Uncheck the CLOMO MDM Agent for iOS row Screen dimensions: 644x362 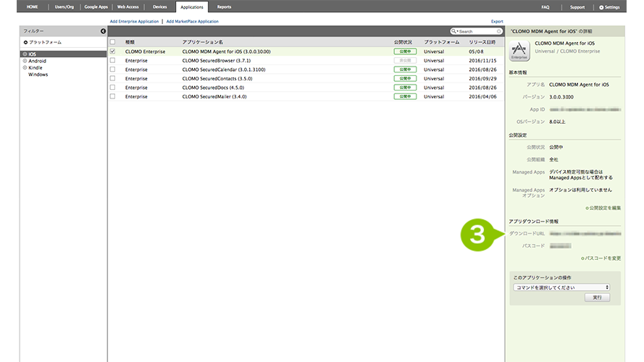point(112,51)
